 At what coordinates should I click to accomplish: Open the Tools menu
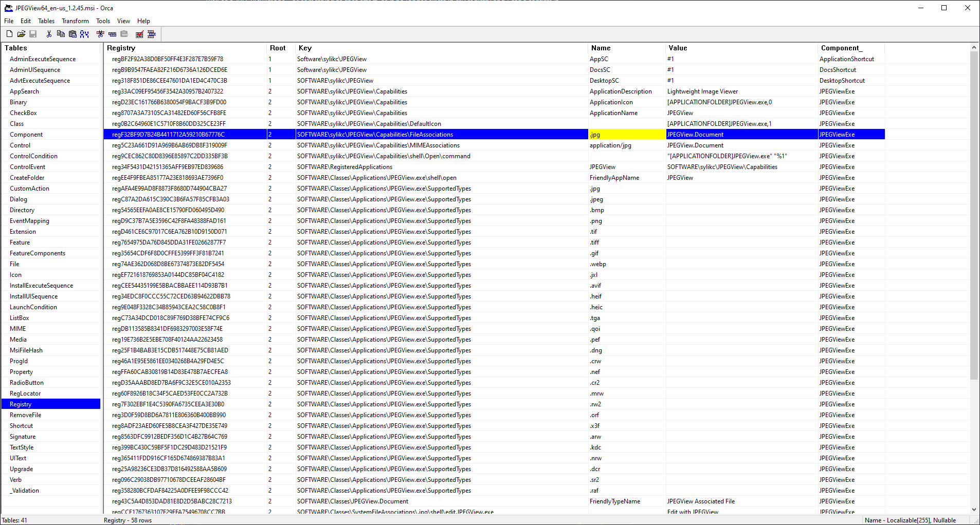click(102, 21)
